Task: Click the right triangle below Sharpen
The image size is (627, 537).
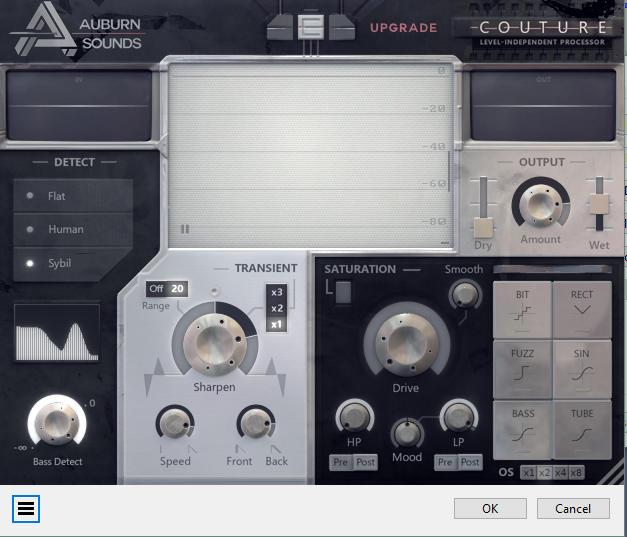Action: pyautogui.click(x=276, y=377)
